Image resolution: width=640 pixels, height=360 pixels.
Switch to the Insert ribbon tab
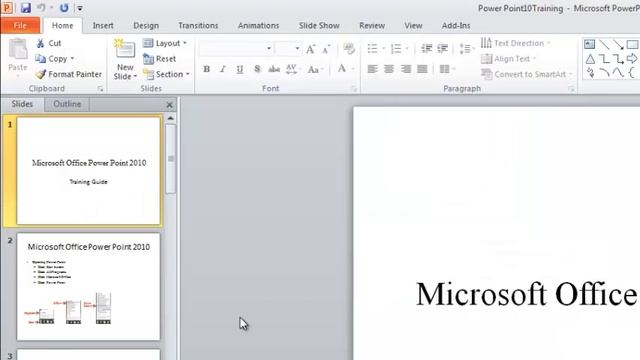click(x=103, y=25)
